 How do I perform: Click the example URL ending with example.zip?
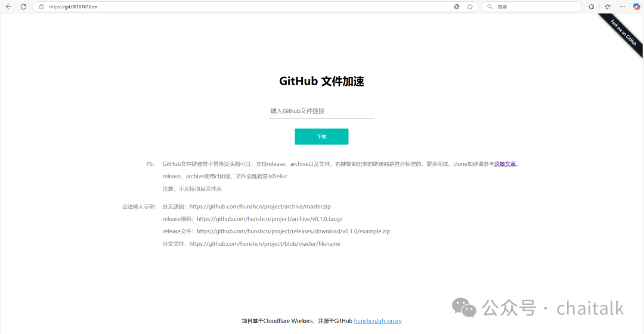click(293, 231)
